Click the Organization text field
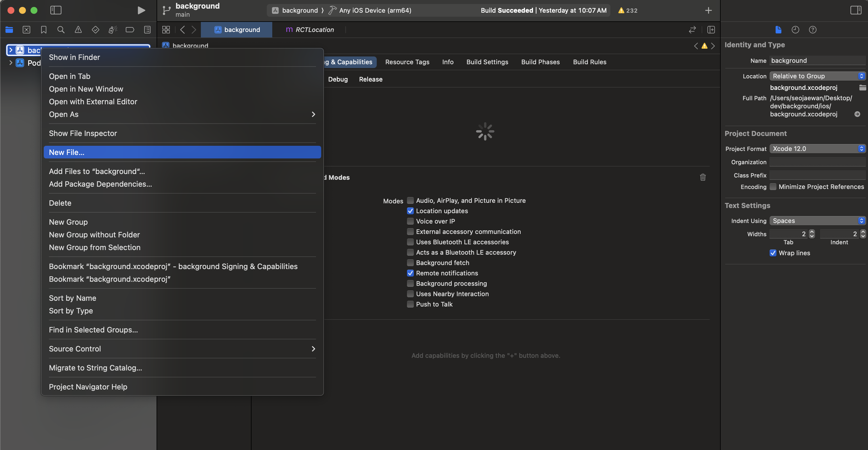868x450 pixels. (817, 162)
